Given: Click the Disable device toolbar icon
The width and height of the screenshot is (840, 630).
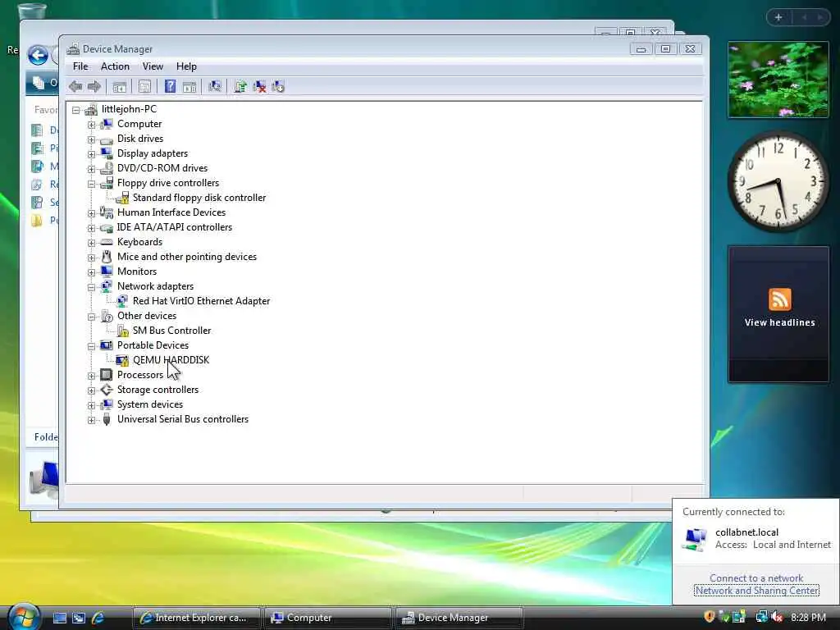Looking at the screenshot, I should (x=278, y=86).
